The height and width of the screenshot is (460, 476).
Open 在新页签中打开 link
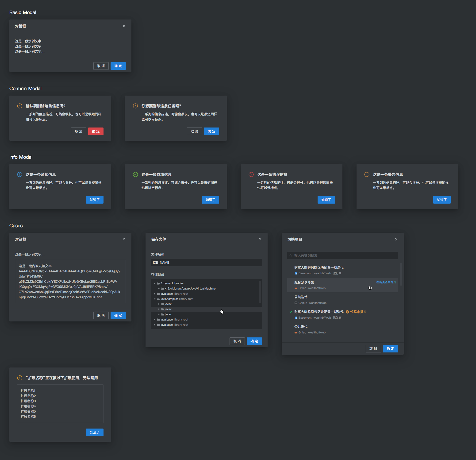pos(386,282)
